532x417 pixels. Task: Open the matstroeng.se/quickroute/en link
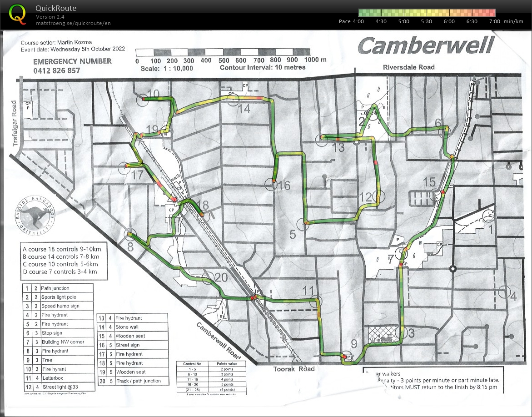coord(73,23)
